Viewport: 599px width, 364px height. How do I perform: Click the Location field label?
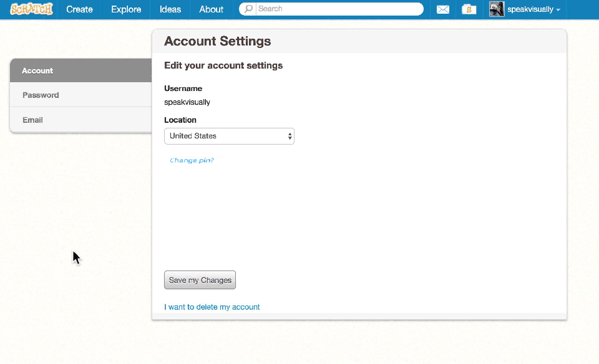pos(180,120)
